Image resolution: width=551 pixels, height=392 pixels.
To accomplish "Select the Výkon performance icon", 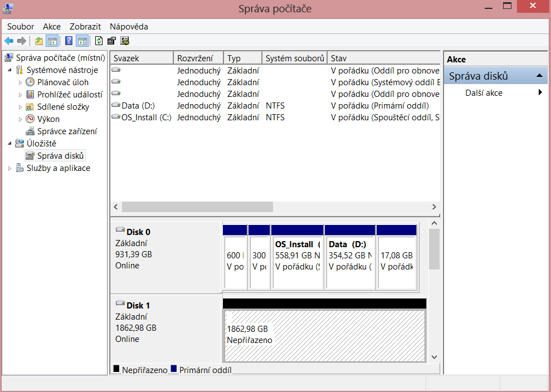I will [x=30, y=119].
